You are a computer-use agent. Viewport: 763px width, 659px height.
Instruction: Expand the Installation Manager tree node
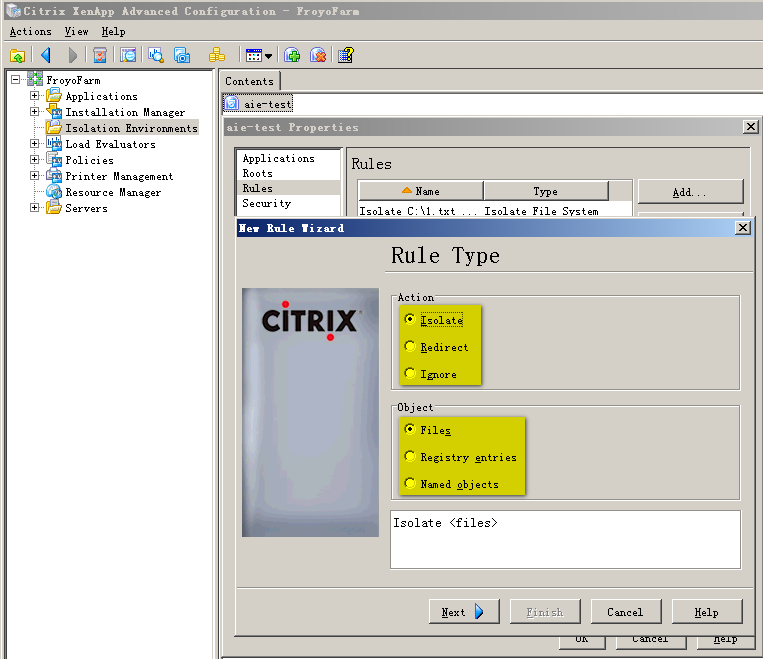[x=34, y=111]
